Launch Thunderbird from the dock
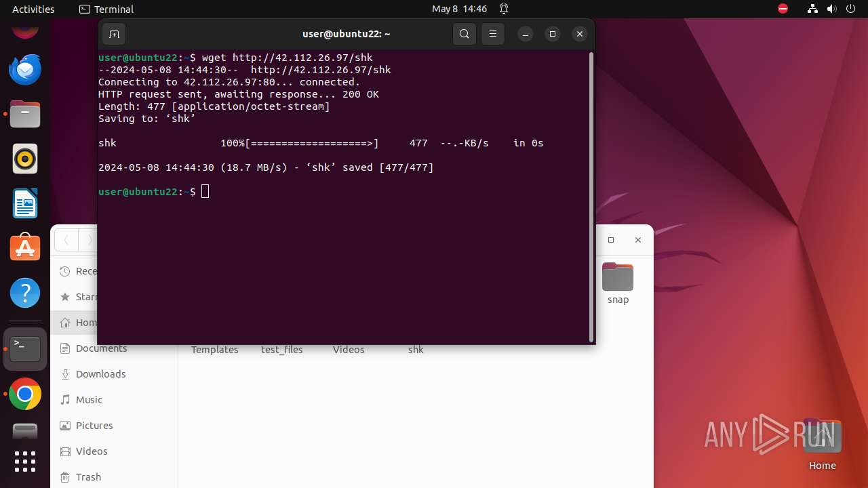 tap(25, 70)
